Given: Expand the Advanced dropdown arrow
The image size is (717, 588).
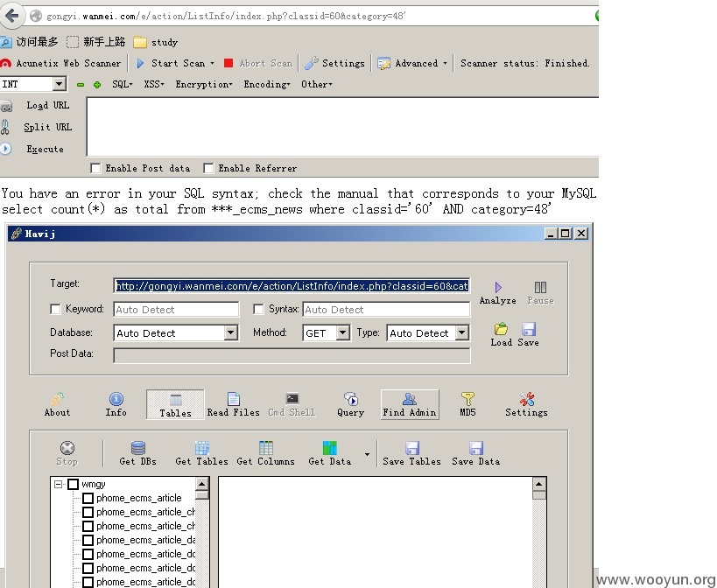Looking at the screenshot, I should [445, 63].
